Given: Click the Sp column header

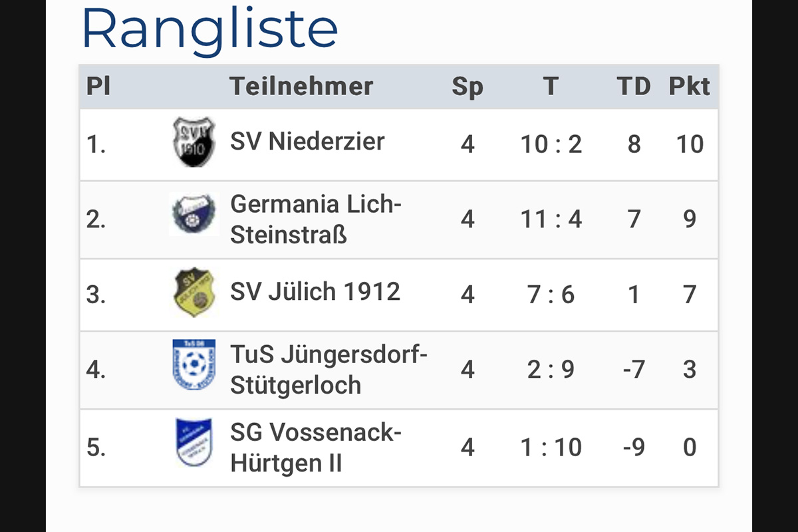Looking at the screenshot, I should [x=467, y=87].
